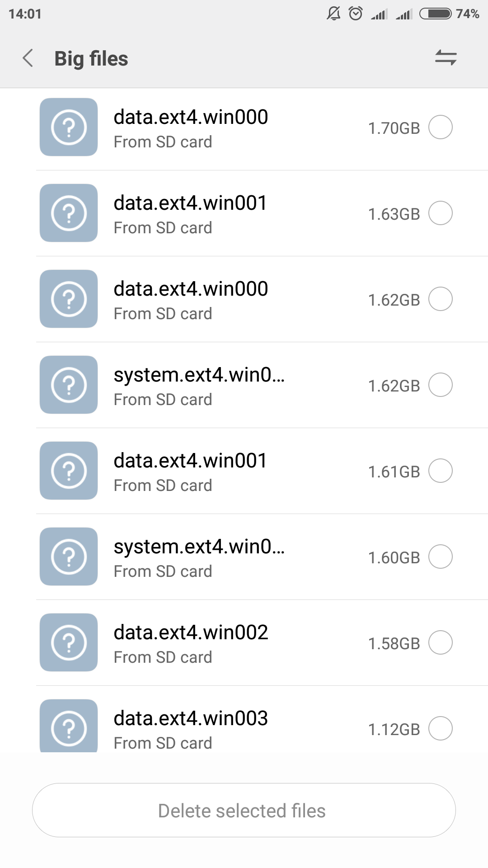
Task: Select the 1.60GB file radio button
Action: (441, 557)
